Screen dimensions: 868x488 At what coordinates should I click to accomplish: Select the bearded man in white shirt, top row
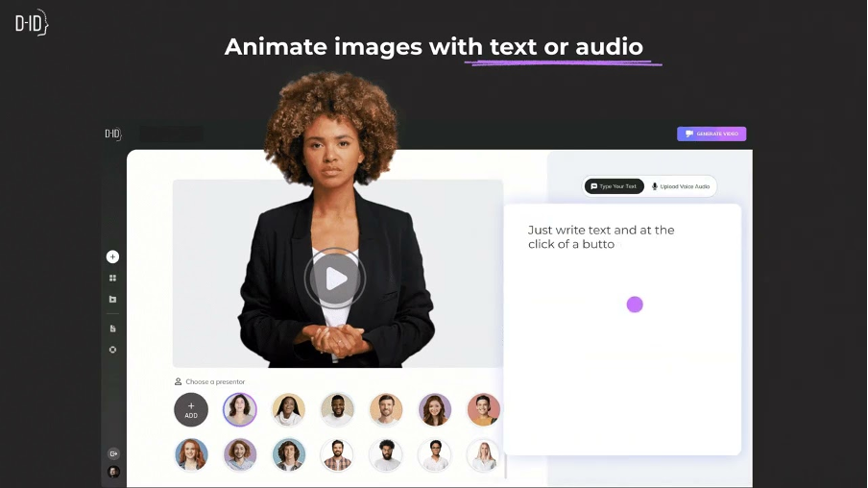pos(337,410)
